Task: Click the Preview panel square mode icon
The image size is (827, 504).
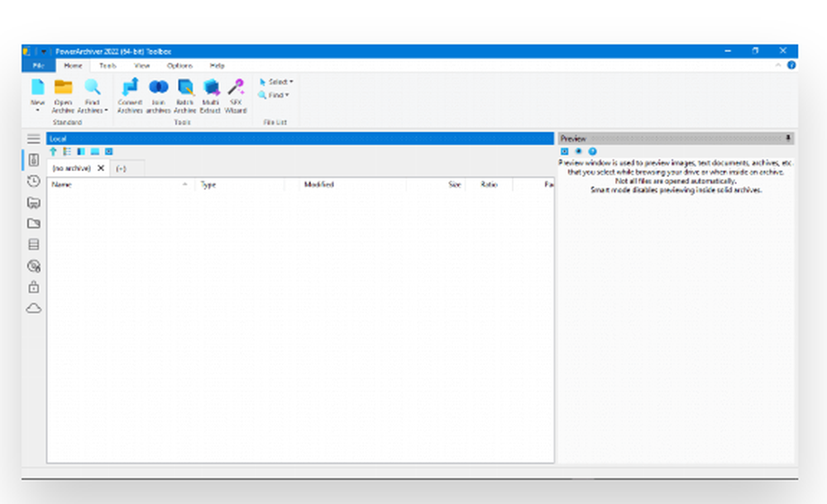Action: 564,151
